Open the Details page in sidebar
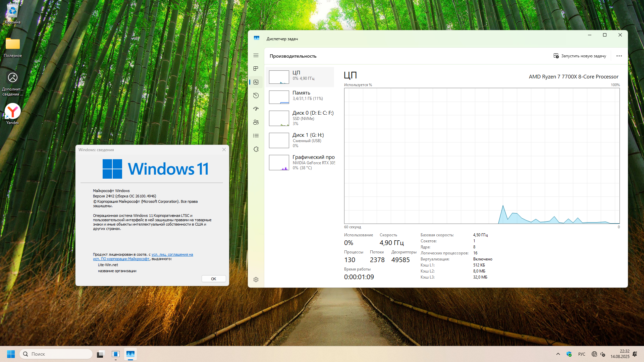Viewport: 644px width, 362px height. (256, 136)
